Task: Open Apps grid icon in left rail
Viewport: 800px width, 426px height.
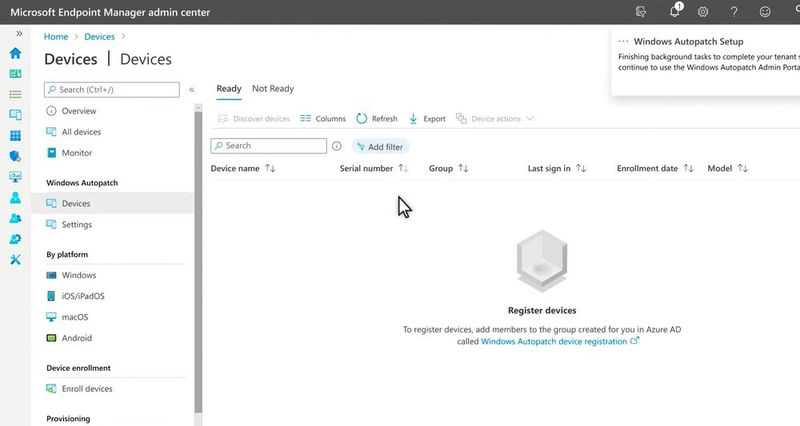Action: click(15, 136)
